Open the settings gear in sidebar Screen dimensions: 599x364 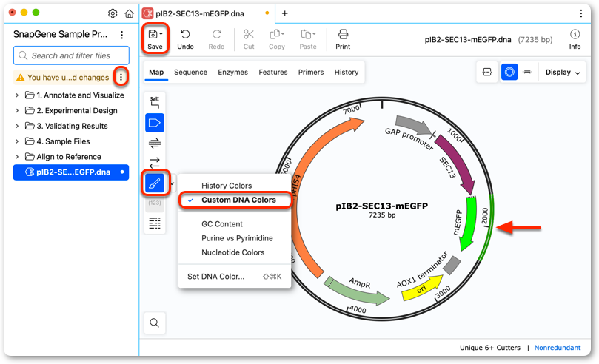pyautogui.click(x=113, y=14)
